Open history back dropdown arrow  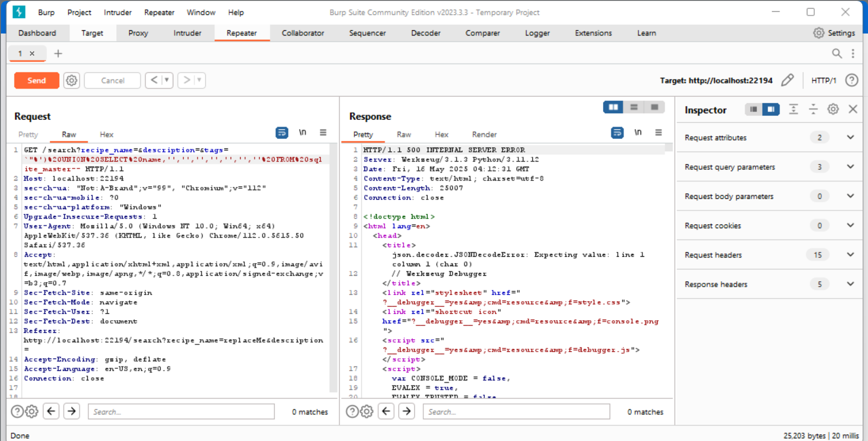pyautogui.click(x=166, y=80)
